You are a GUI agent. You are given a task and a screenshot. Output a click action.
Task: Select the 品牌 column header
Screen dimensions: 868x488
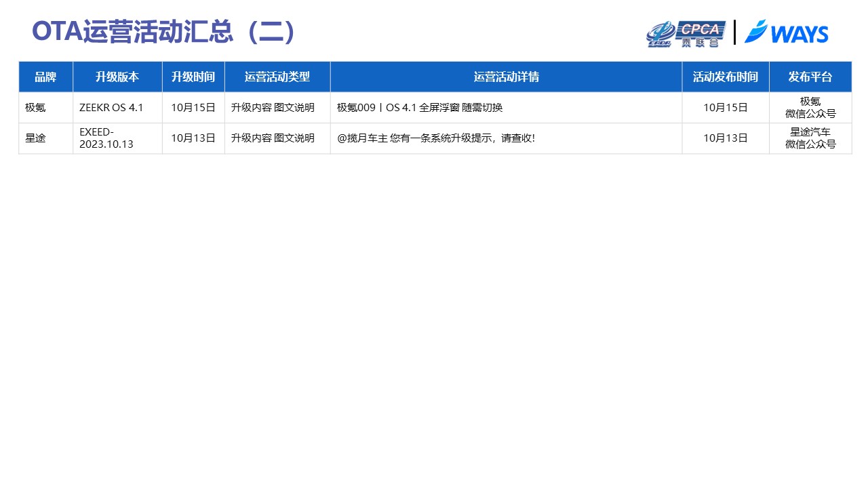click(45, 77)
